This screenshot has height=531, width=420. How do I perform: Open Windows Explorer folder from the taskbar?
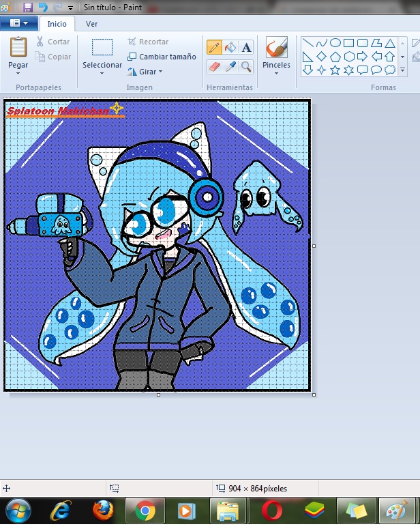[228, 511]
